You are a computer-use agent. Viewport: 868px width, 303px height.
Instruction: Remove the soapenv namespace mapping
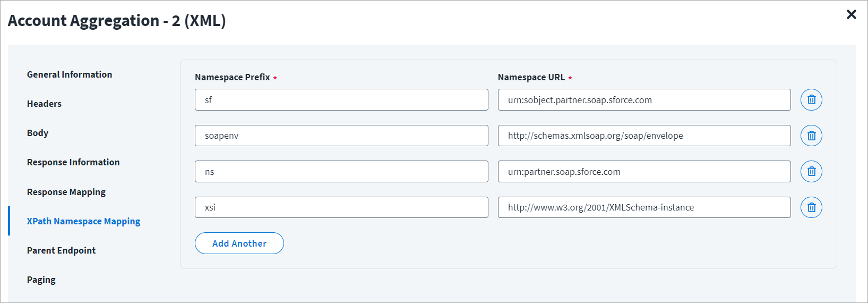point(811,136)
